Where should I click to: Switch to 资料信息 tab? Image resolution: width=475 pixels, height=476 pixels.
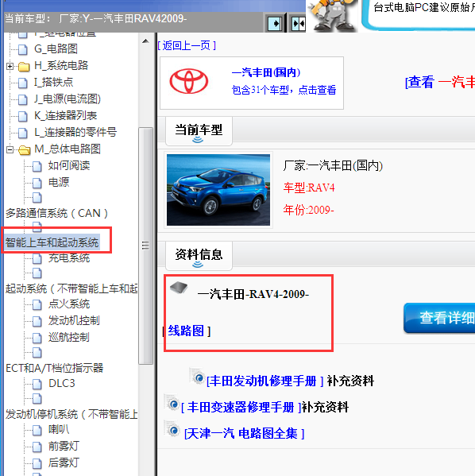point(199,256)
